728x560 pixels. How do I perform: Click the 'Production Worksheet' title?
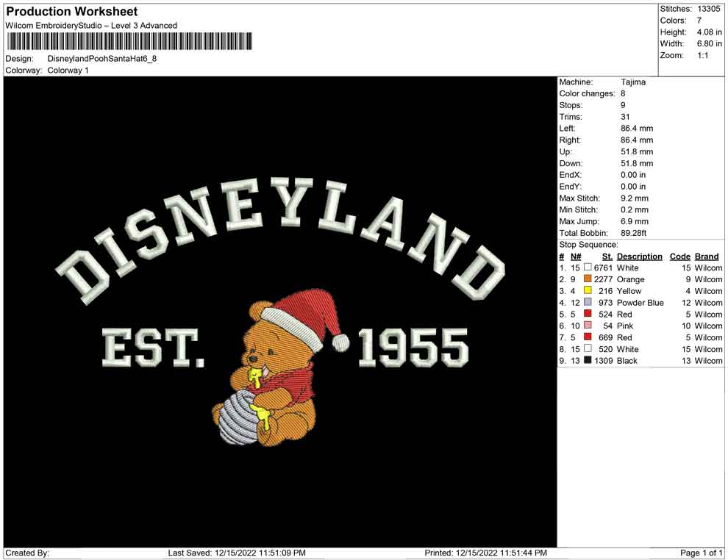coord(72,11)
